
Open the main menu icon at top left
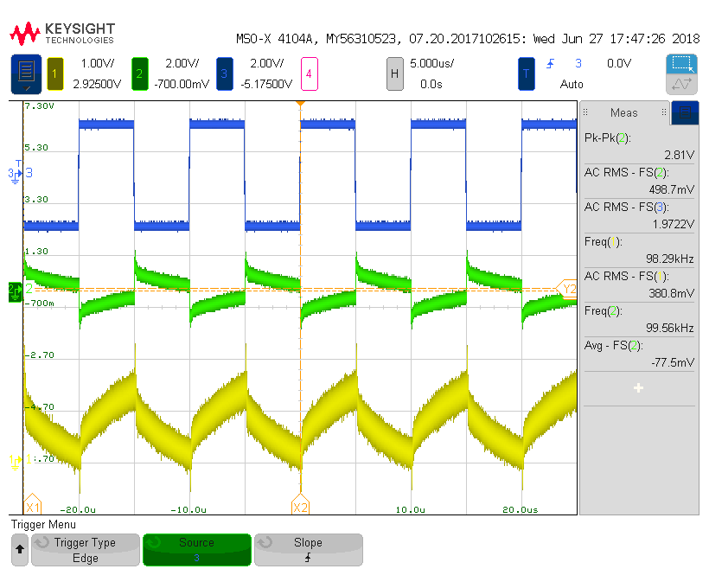[26, 74]
